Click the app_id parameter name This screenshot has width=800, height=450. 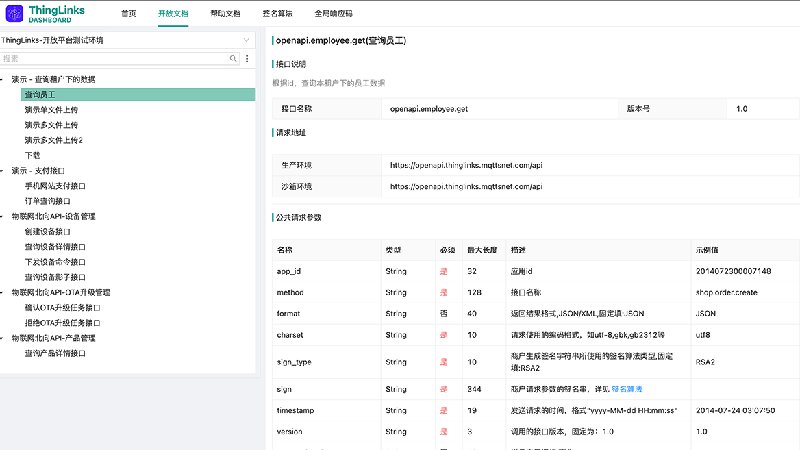pos(289,271)
